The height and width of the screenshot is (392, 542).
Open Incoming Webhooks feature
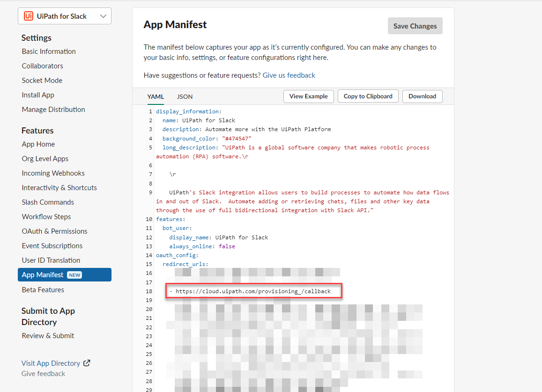(53, 173)
